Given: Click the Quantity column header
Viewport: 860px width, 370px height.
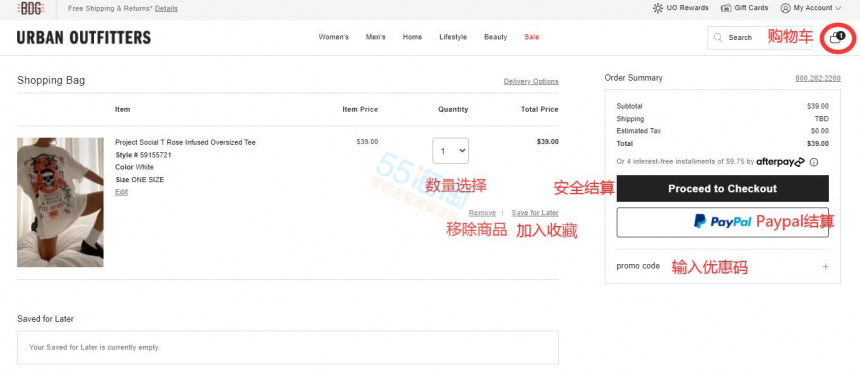Looking at the screenshot, I should click(453, 110).
